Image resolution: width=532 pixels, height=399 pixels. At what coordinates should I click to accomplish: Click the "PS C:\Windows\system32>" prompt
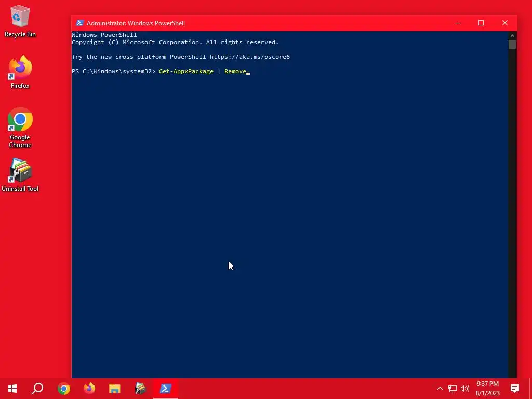[x=113, y=71]
